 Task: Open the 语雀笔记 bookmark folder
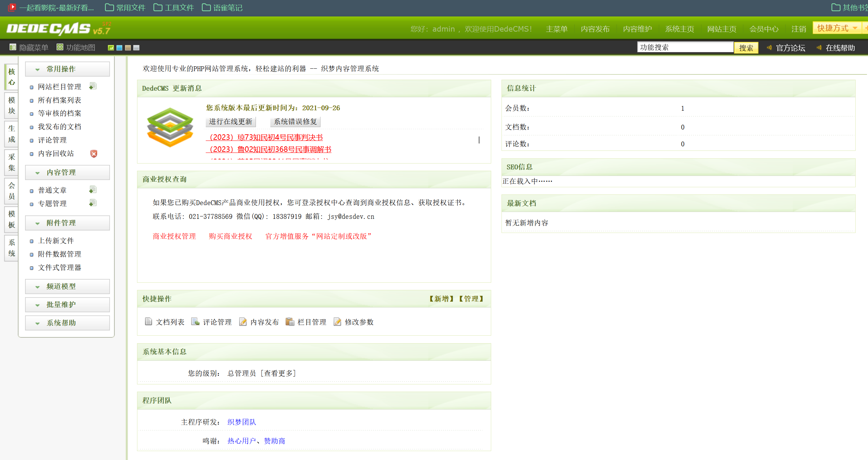tap(222, 8)
